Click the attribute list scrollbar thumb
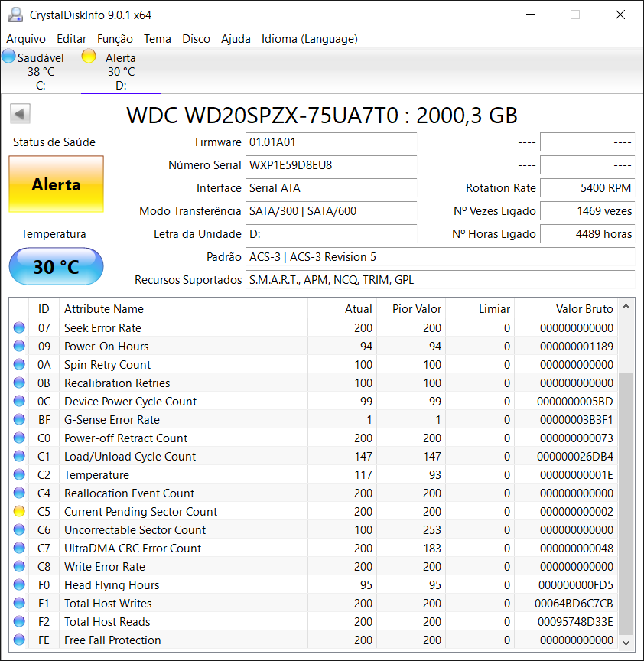The width and height of the screenshot is (644, 661). point(626,503)
